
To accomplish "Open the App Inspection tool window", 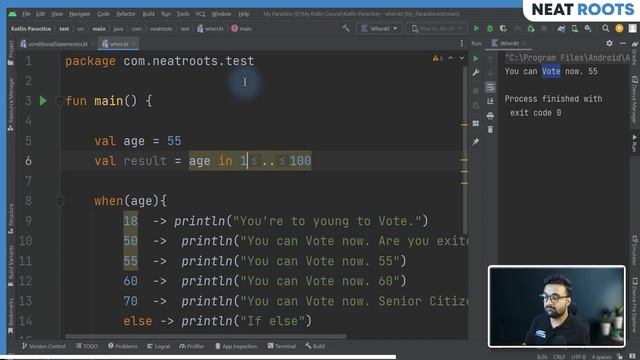I will tap(236, 346).
